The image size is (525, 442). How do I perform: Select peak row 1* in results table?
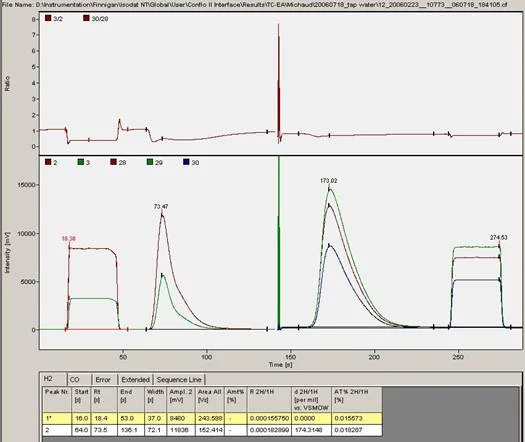(212, 418)
